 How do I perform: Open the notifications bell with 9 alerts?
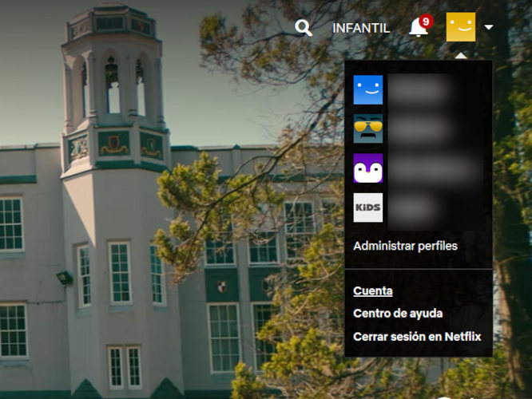[x=421, y=26]
